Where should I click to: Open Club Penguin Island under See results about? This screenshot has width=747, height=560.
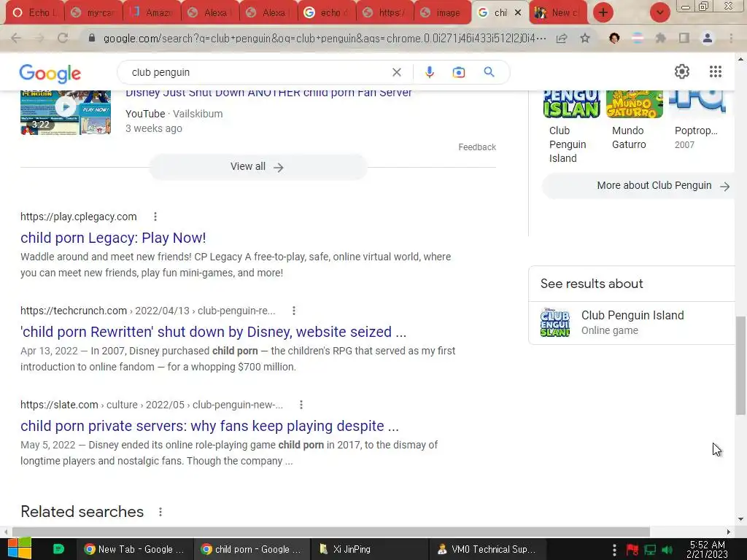click(632, 323)
